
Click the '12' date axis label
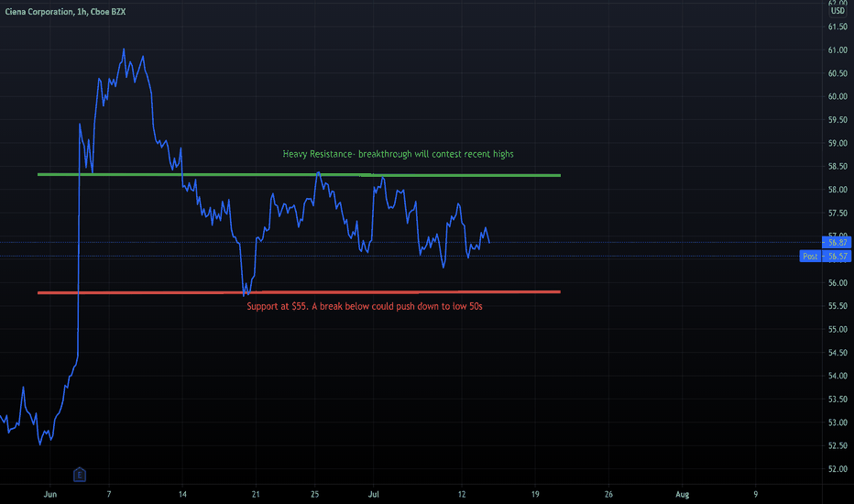[x=462, y=494]
